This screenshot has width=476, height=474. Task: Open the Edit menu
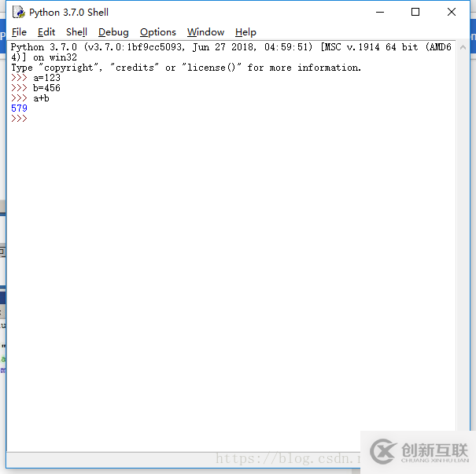[x=46, y=32]
